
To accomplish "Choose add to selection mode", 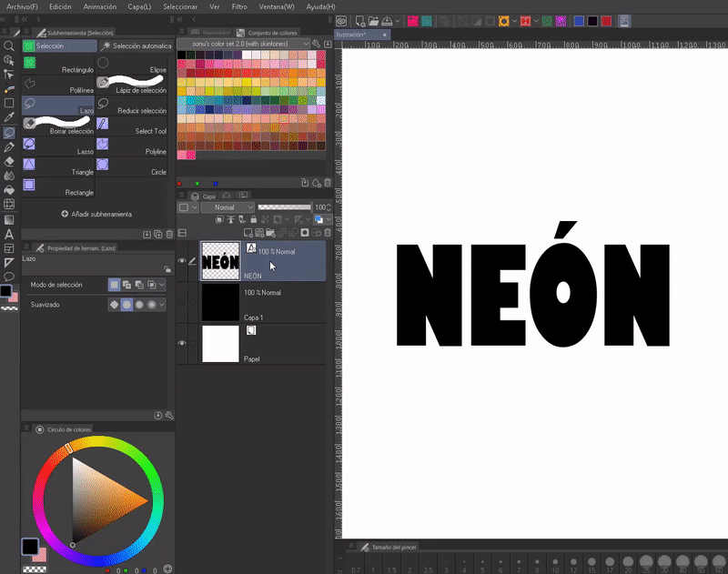I will point(126,285).
